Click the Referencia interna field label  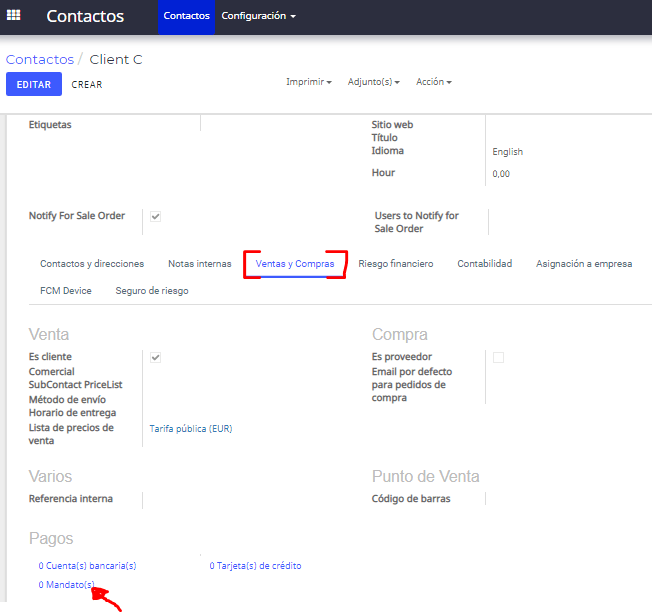click(71, 498)
